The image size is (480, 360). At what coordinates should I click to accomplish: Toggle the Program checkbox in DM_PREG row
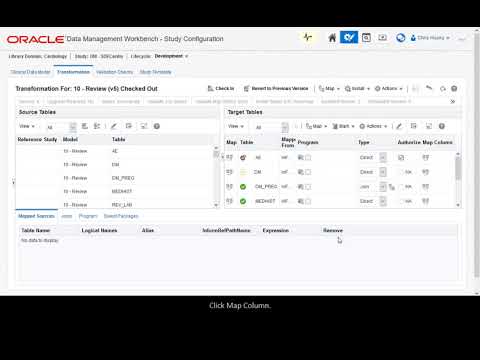coord(308,187)
